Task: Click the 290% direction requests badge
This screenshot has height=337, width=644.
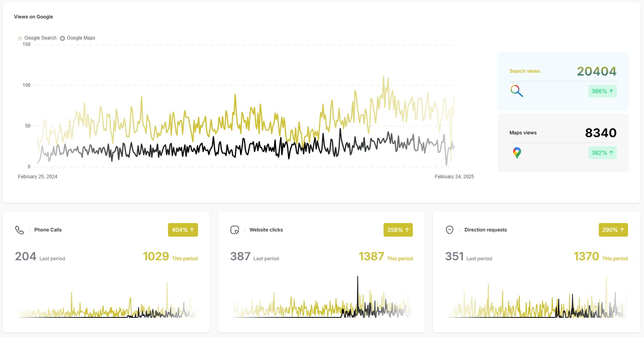Action: [x=613, y=230]
